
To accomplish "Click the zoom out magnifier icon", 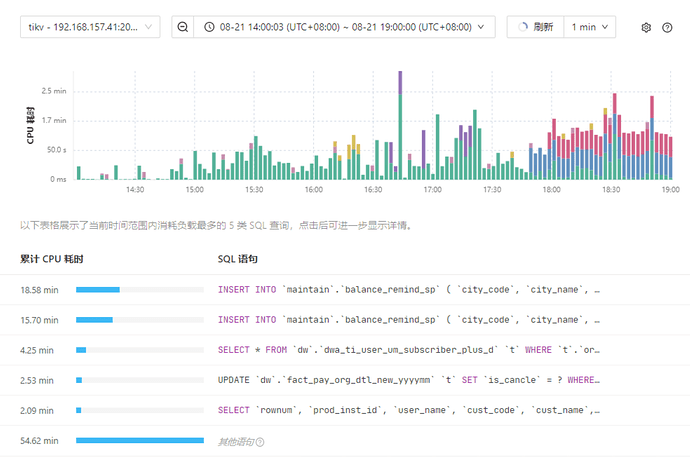I will (183, 27).
